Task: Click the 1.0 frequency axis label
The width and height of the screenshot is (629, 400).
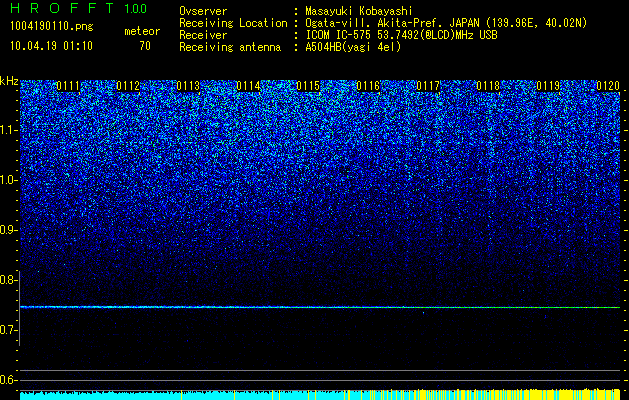Action: click(8, 180)
